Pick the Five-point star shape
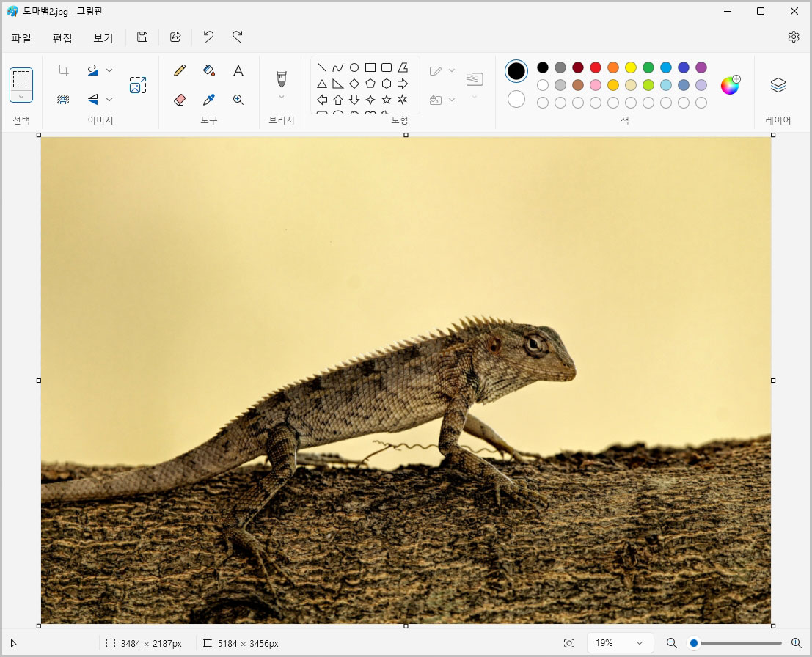Screen dimensions: 812x657 (387, 100)
